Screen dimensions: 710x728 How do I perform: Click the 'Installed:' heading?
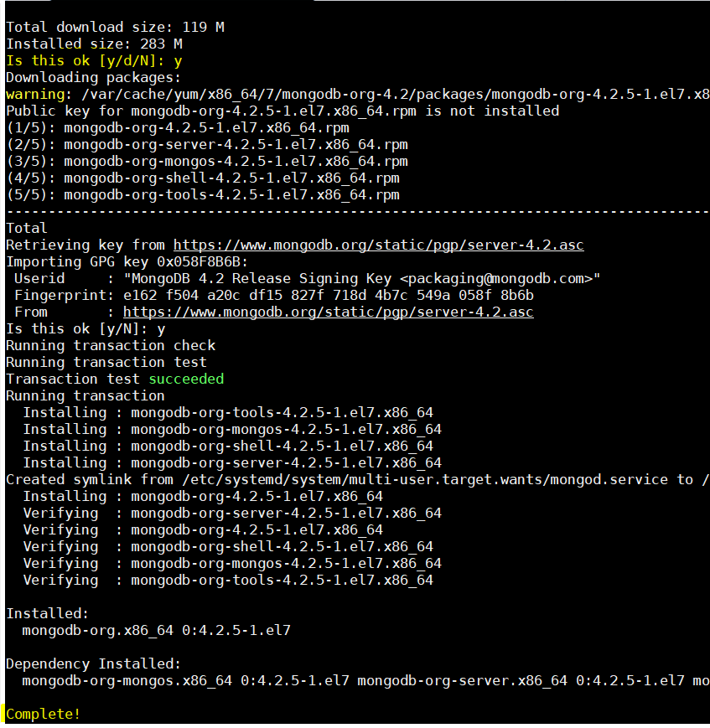[48, 613]
